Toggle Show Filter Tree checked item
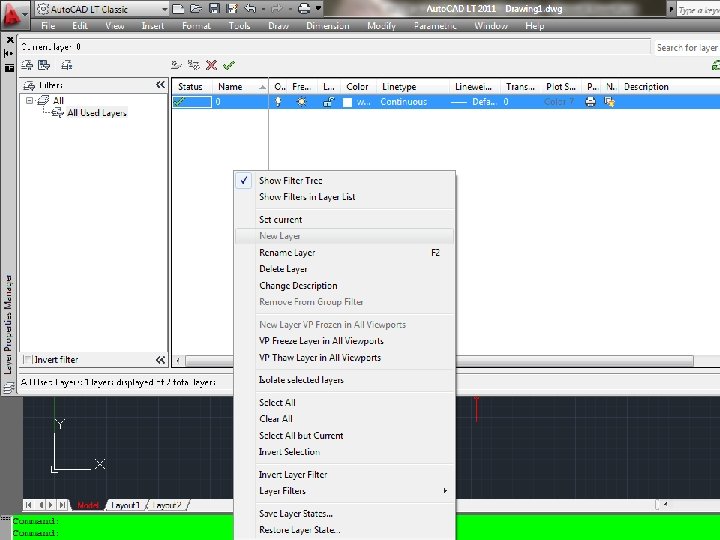Screen dimensions: 720x540 (344, 180)
